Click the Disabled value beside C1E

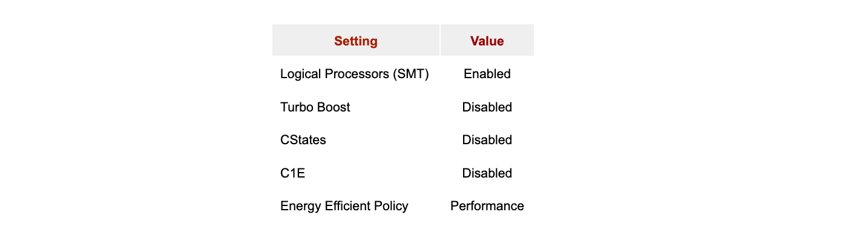point(487,173)
